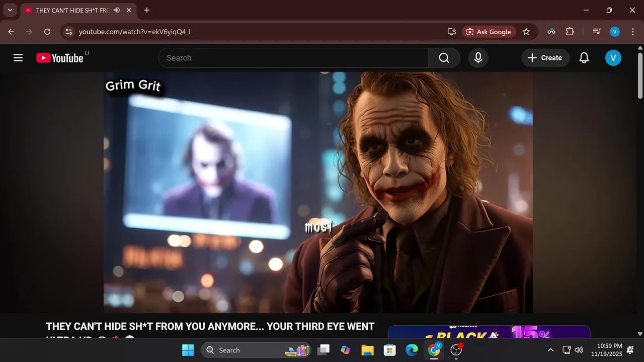644x362 pixels.
Task: Focus the YouTube search box
Action: point(293,58)
